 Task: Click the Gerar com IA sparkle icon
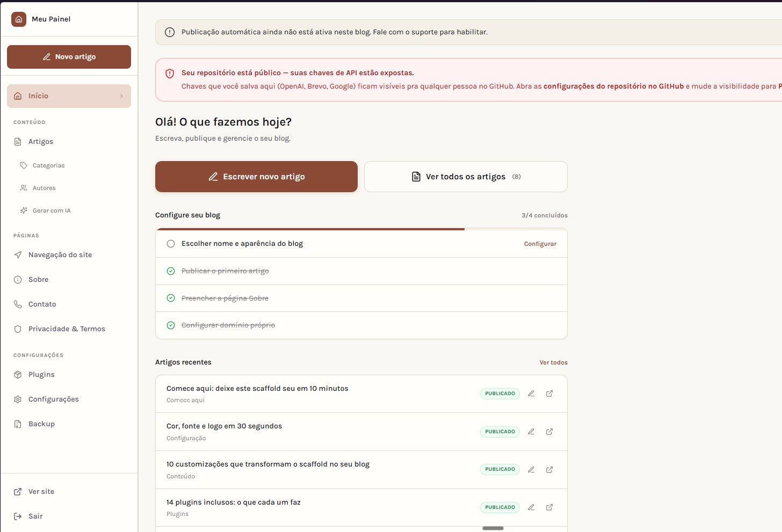click(x=24, y=210)
